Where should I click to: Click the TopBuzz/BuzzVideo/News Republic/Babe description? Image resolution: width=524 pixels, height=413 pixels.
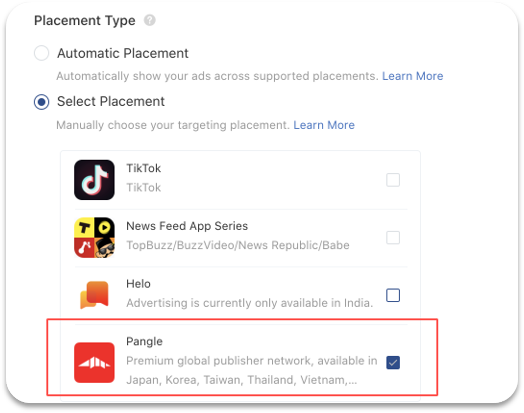pos(238,245)
